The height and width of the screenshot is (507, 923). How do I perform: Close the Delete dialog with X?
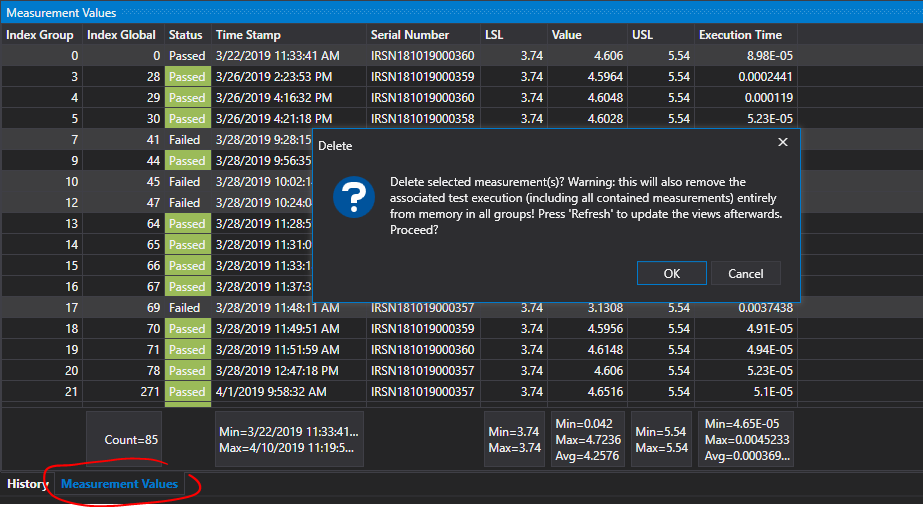tap(782, 142)
